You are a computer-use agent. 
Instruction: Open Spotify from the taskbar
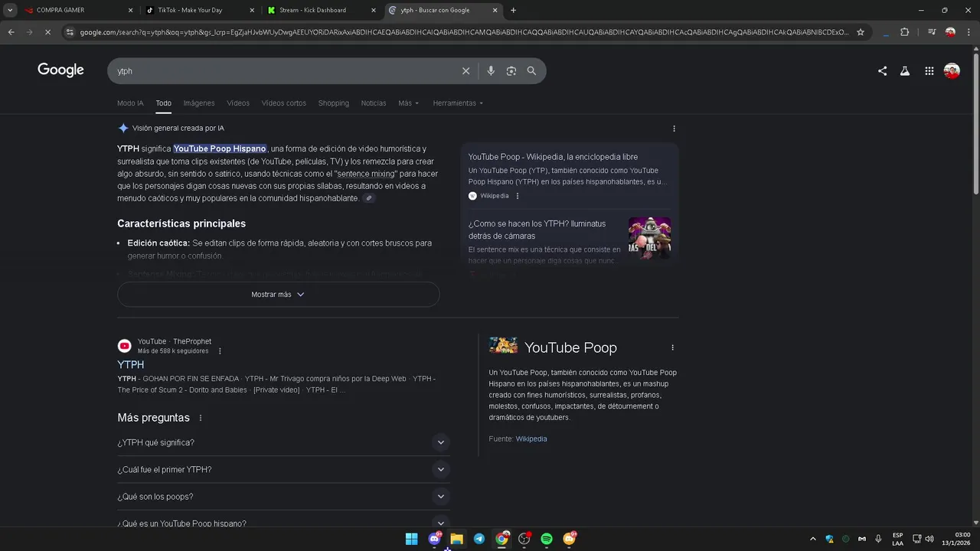tap(547, 539)
